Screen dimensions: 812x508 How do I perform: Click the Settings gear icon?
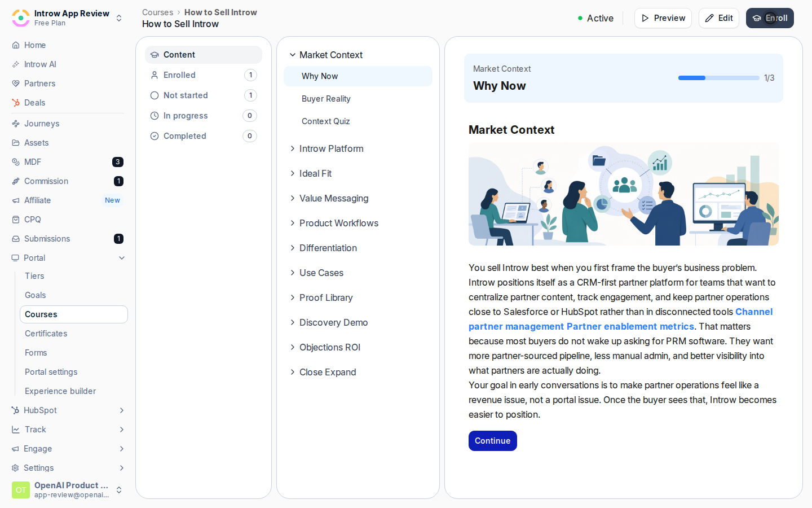(x=15, y=468)
